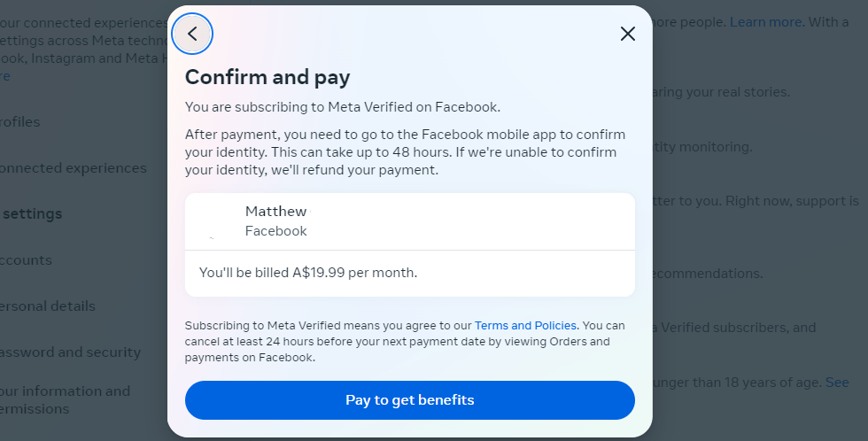
Task: Open Connected experiences in the sidebar
Action: (73, 168)
